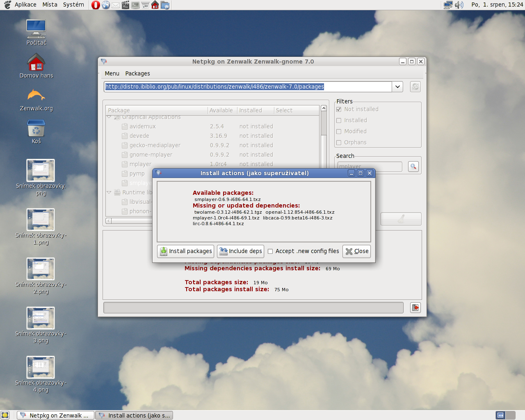Open the repository URL dropdown arrow

coord(397,87)
